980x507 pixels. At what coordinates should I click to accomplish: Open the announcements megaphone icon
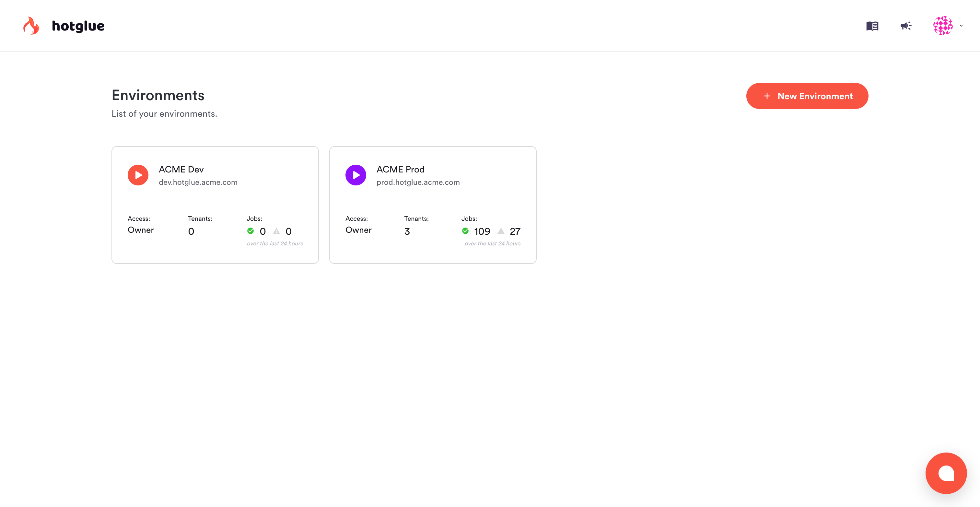coord(906,26)
